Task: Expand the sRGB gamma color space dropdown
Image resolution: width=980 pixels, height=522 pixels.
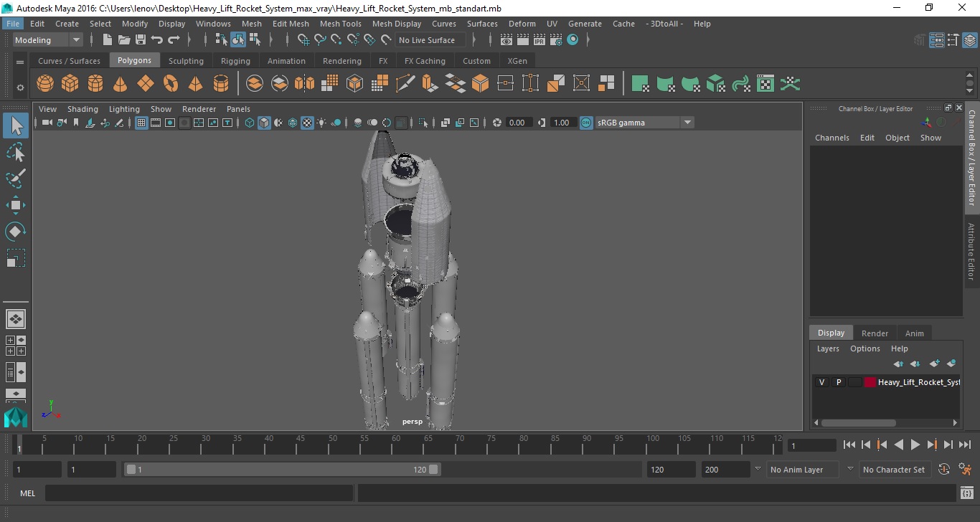Action: coord(687,123)
